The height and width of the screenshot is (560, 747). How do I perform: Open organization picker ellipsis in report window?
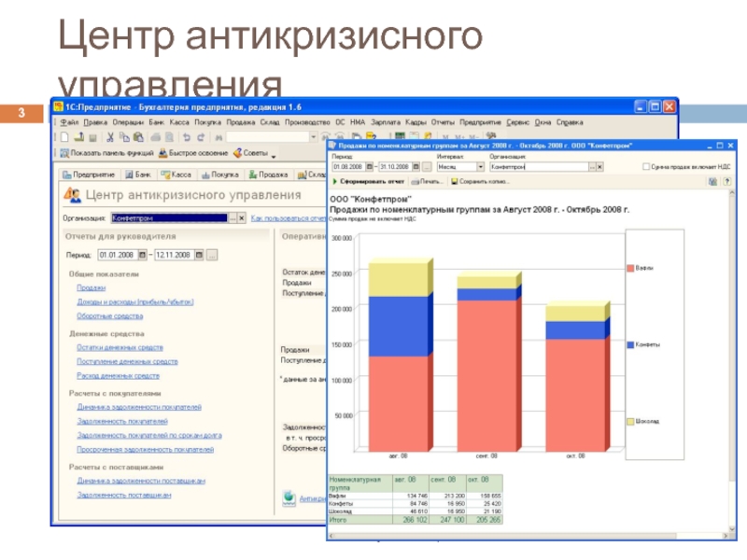tap(592, 167)
